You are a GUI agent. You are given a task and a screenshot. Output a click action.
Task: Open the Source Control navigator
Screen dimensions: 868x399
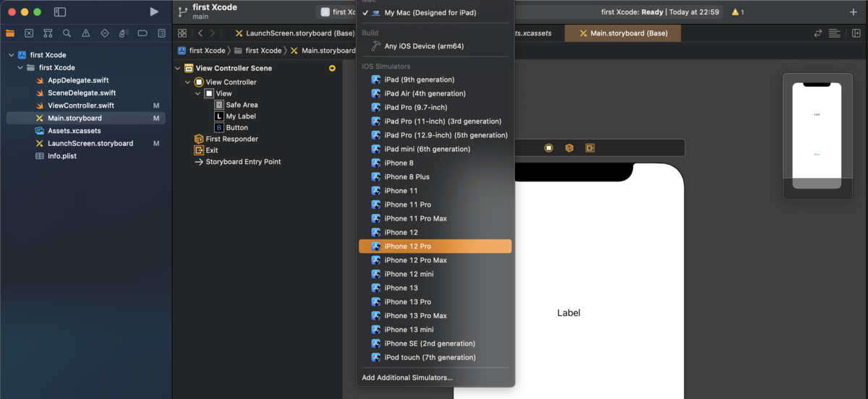coord(29,33)
